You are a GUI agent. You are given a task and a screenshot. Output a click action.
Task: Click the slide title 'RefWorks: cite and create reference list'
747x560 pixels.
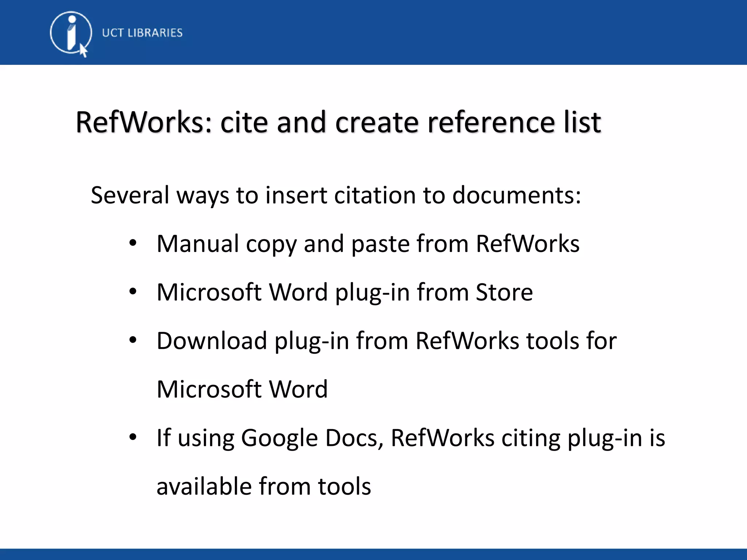[x=338, y=122]
